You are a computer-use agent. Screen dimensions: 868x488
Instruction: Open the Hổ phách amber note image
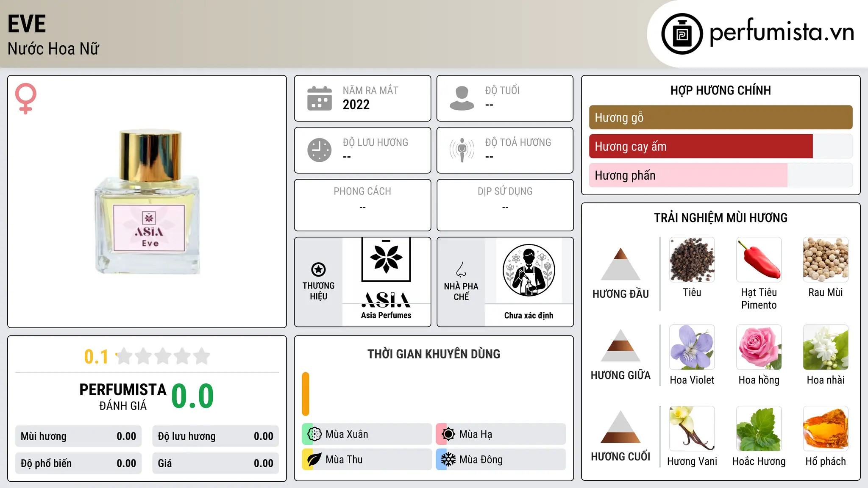tap(826, 429)
